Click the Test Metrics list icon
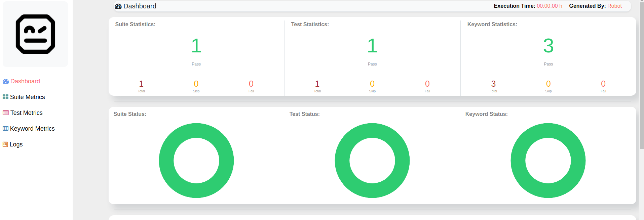Viewport: 644px width, 220px height. (6, 113)
